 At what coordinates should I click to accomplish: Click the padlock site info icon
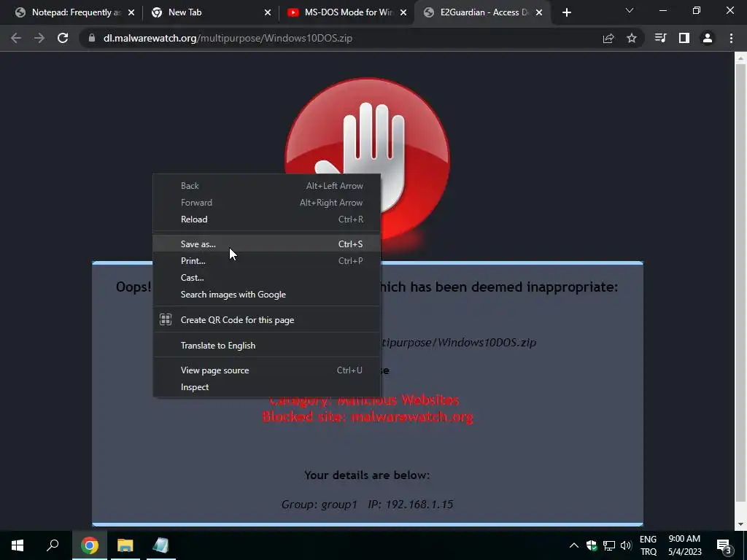92,38
